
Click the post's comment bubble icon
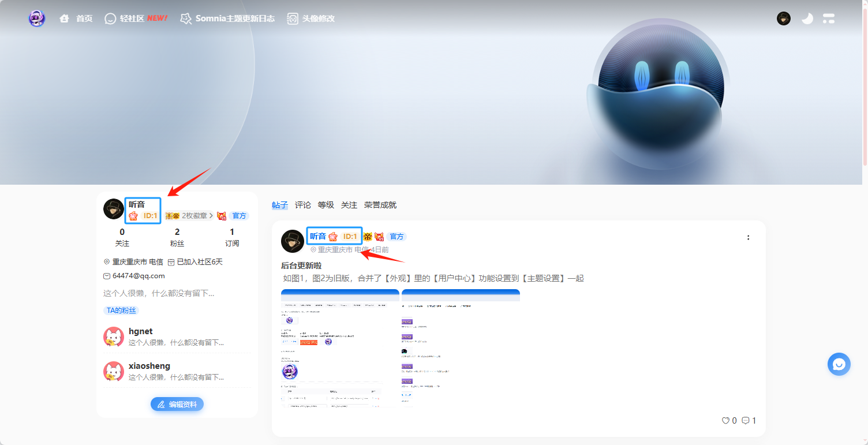point(746,421)
